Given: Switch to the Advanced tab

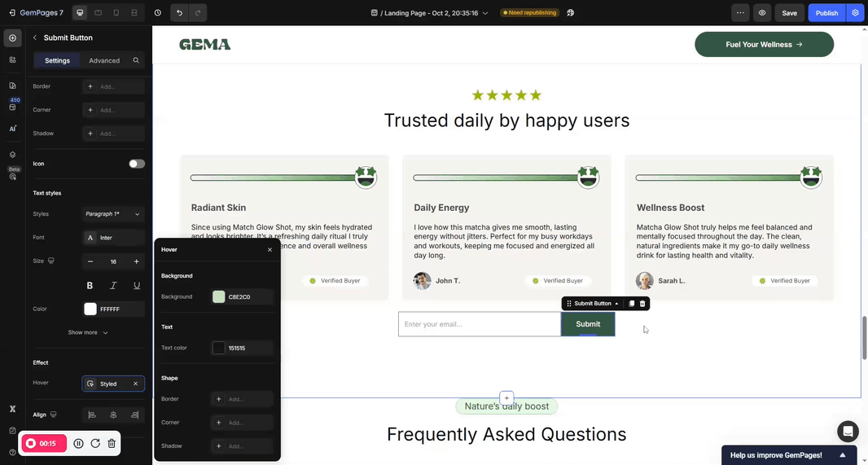Looking at the screenshot, I should [104, 60].
